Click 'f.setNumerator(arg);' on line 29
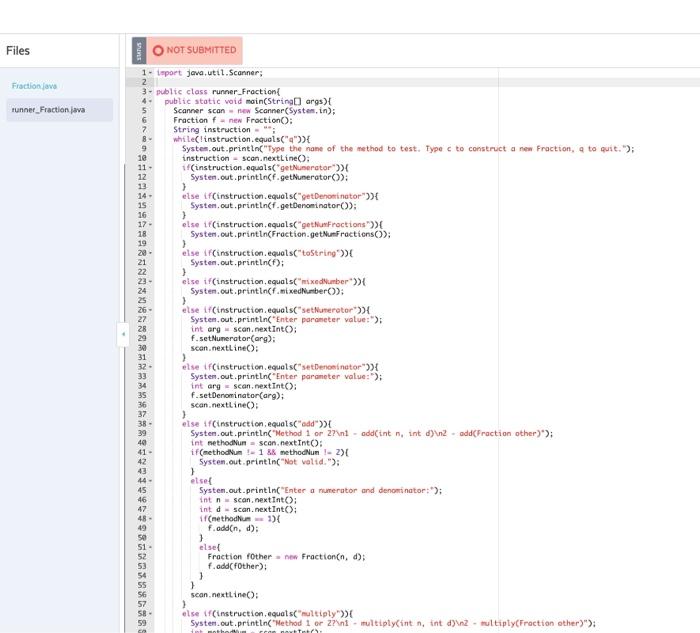 pos(233,338)
